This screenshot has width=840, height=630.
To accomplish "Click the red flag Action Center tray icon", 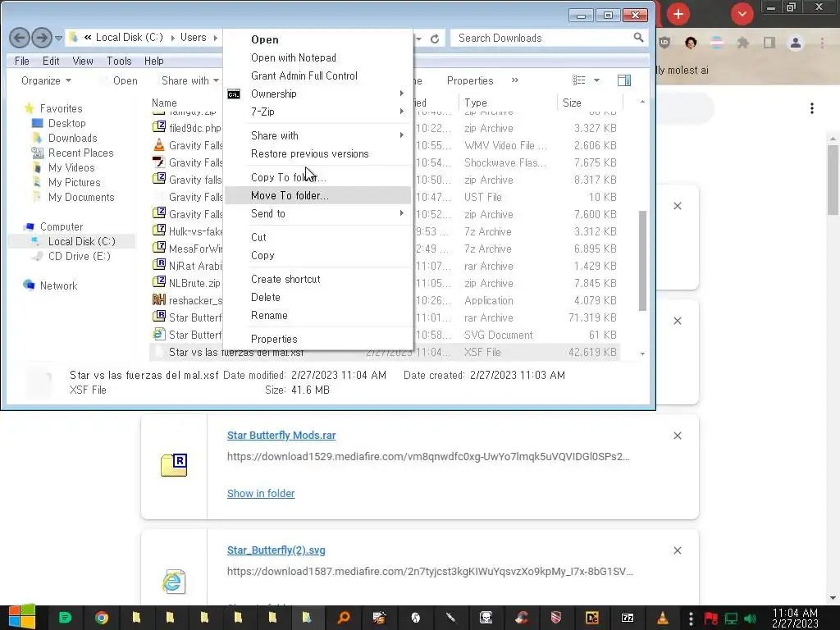I will tap(711, 619).
